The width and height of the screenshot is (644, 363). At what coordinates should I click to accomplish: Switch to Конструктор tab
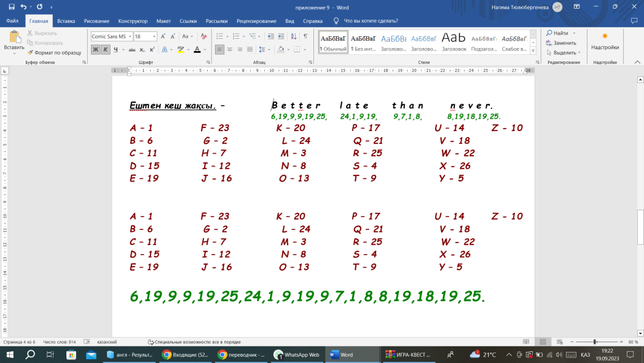[x=133, y=20]
